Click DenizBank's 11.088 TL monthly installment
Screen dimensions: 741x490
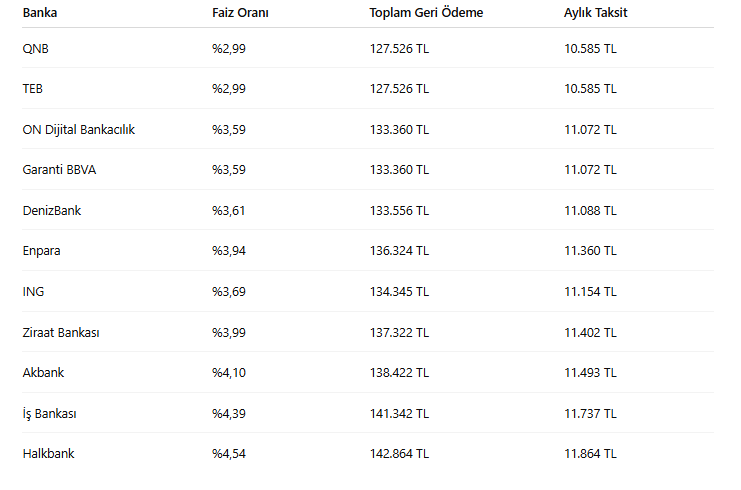[590, 210]
